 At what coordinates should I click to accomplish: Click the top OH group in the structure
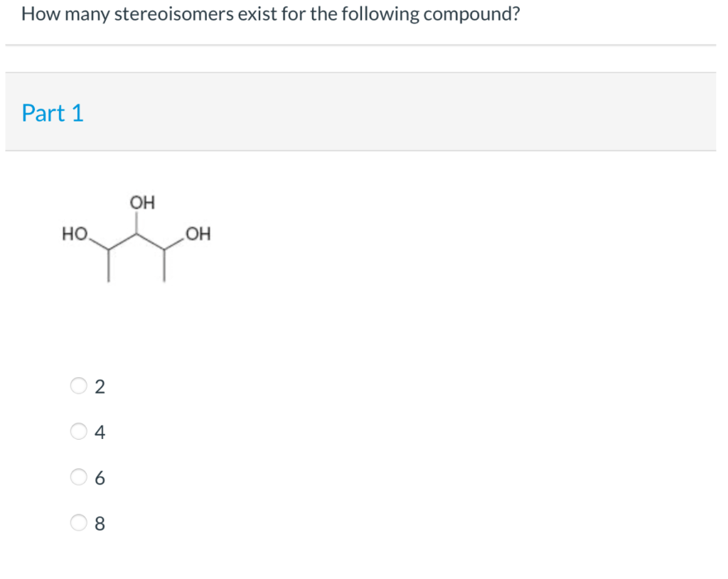pos(142,202)
